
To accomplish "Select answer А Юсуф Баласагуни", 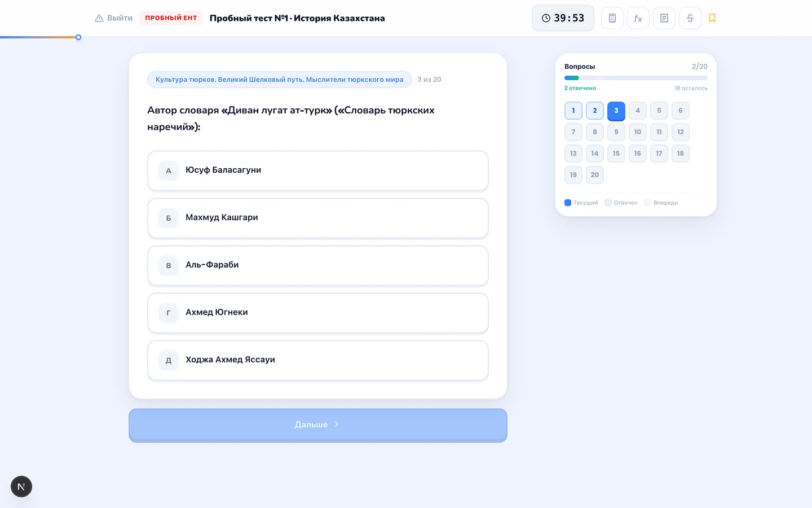I will pyautogui.click(x=318, y=170).
